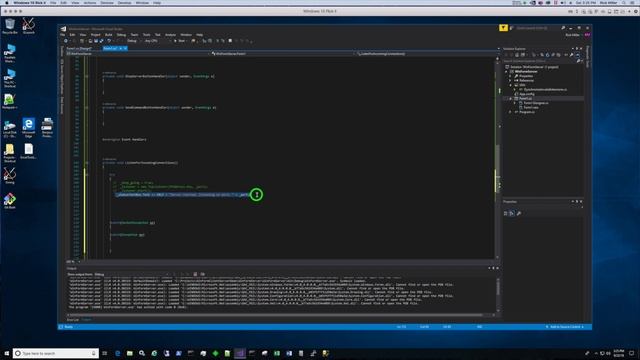Switch to the Form1.cs [Design] tab
This screenshot has width=640, height=360.
coord(79,48)
